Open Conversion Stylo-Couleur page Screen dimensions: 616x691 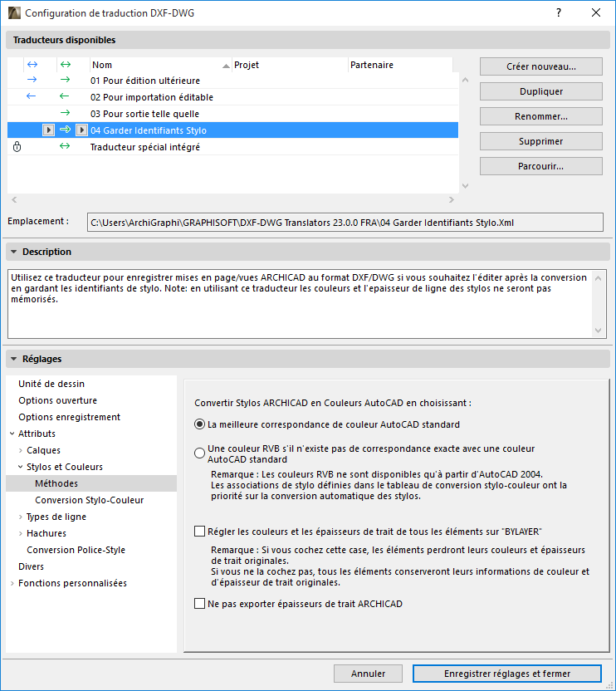point(90,500)
